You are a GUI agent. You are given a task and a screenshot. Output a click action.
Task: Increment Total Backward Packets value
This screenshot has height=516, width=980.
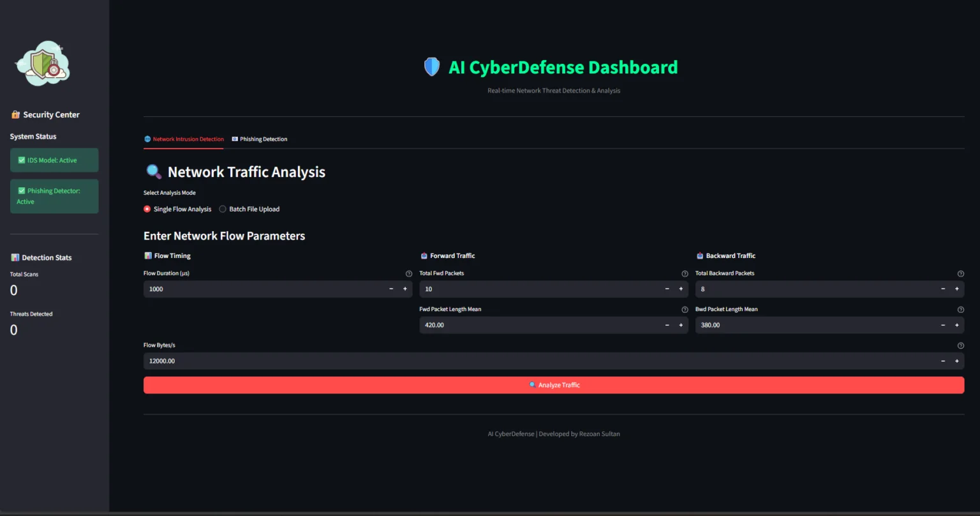[956, 289]
